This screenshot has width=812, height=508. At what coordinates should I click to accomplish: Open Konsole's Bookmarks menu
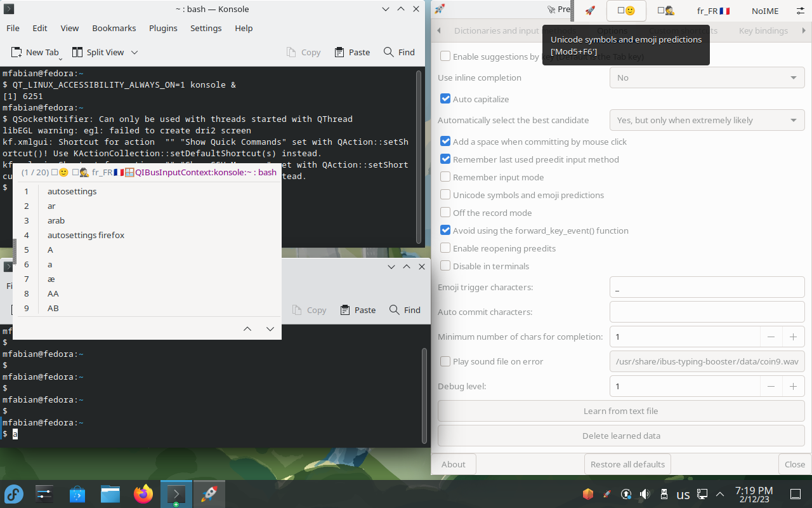tap(114, 28)
